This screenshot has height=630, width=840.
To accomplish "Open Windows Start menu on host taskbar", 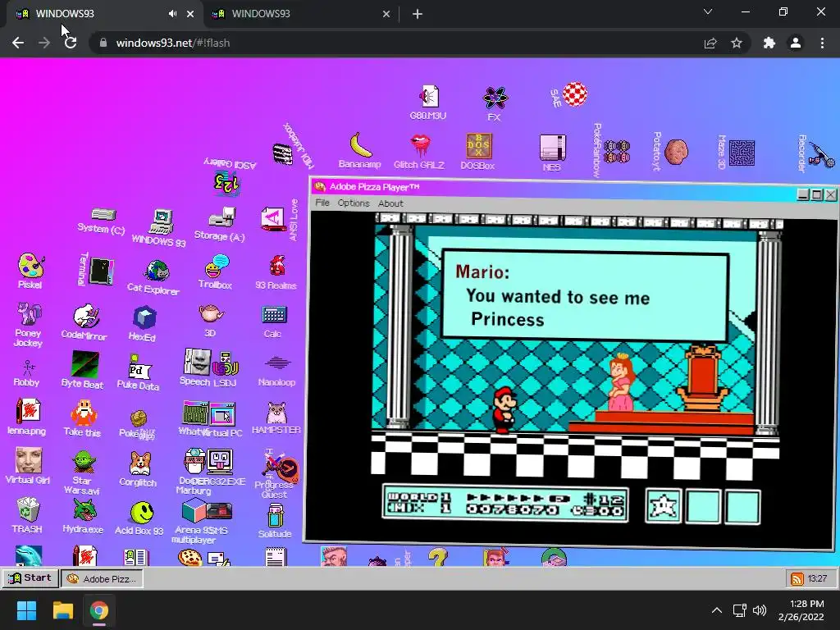I will pos(26,610).
